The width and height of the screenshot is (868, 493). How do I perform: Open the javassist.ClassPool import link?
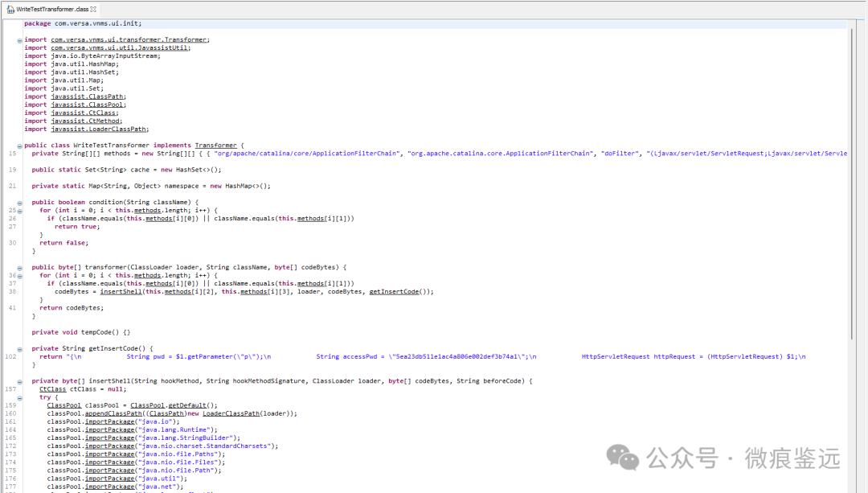[88, 104]
